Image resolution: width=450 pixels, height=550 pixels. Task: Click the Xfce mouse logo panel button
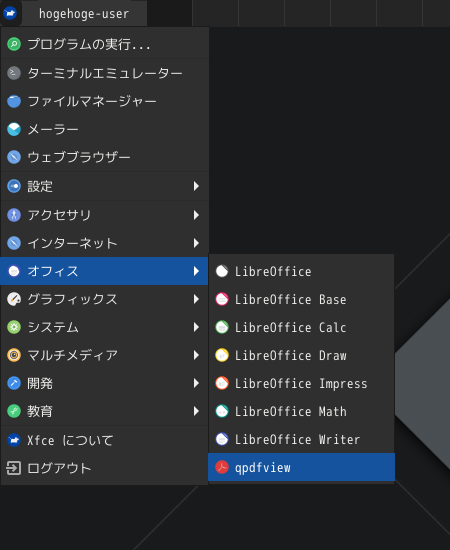coord(10,13)
